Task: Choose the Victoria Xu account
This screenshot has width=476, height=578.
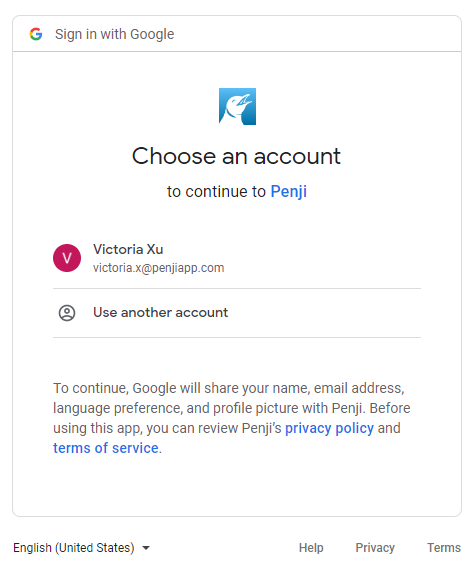Action: [x=237, y=258]
